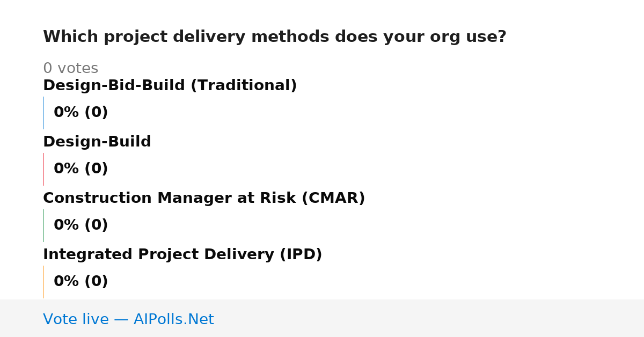Click the '(IPD)' abbreviation in option title

click(301, 254)
